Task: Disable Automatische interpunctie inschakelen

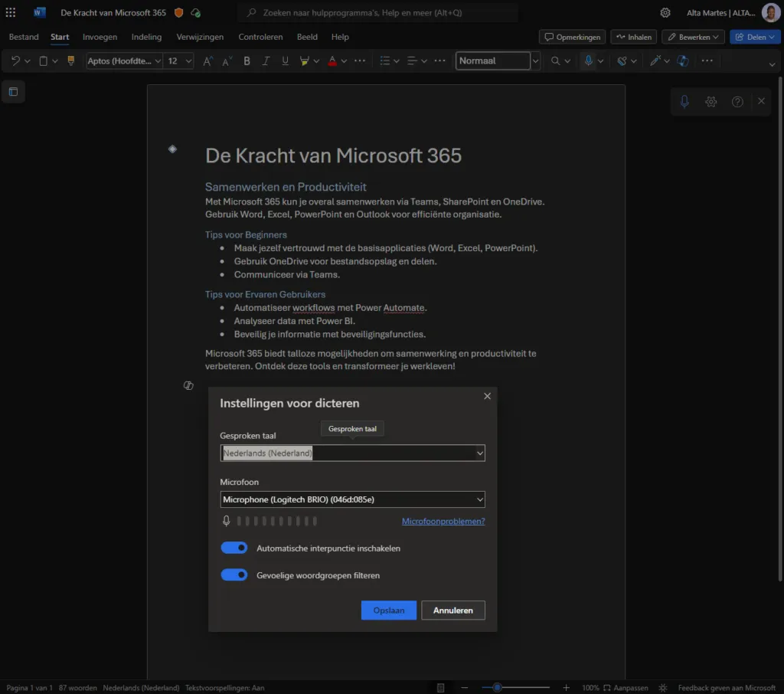Action: (234, 547)
